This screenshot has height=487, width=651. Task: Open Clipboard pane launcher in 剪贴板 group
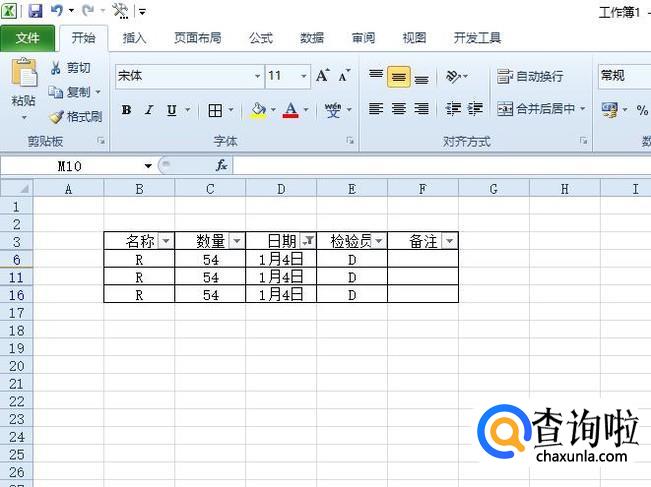pos(101,141)
